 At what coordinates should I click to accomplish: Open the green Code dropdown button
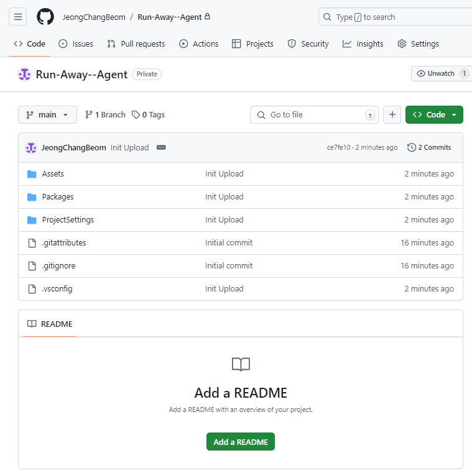point(434,115)
